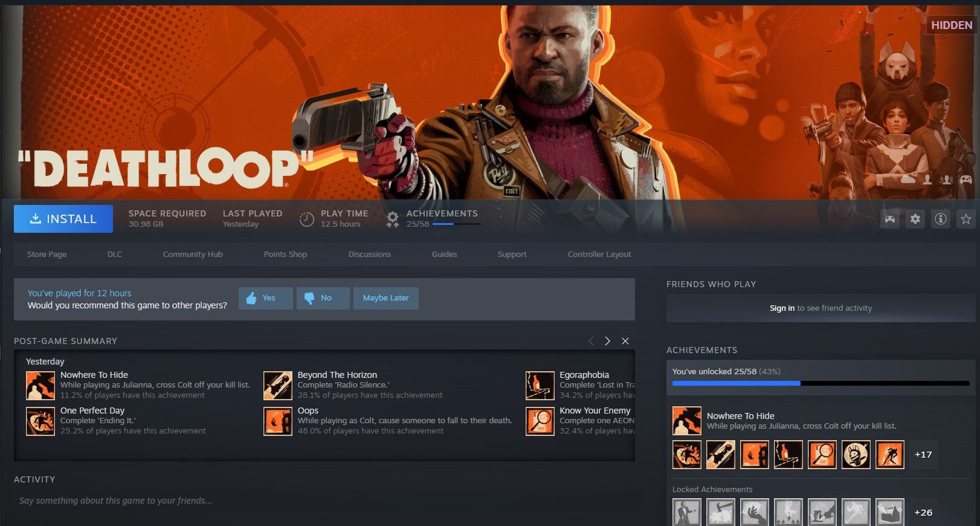
Task: Click Know Your Enemy achievement icon in summary
Action: coord(540,421)
